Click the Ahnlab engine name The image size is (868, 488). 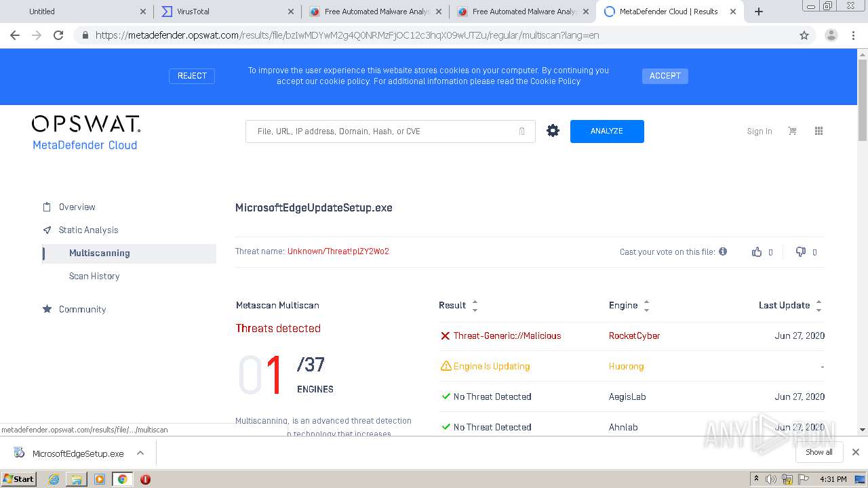click(623, 427)
